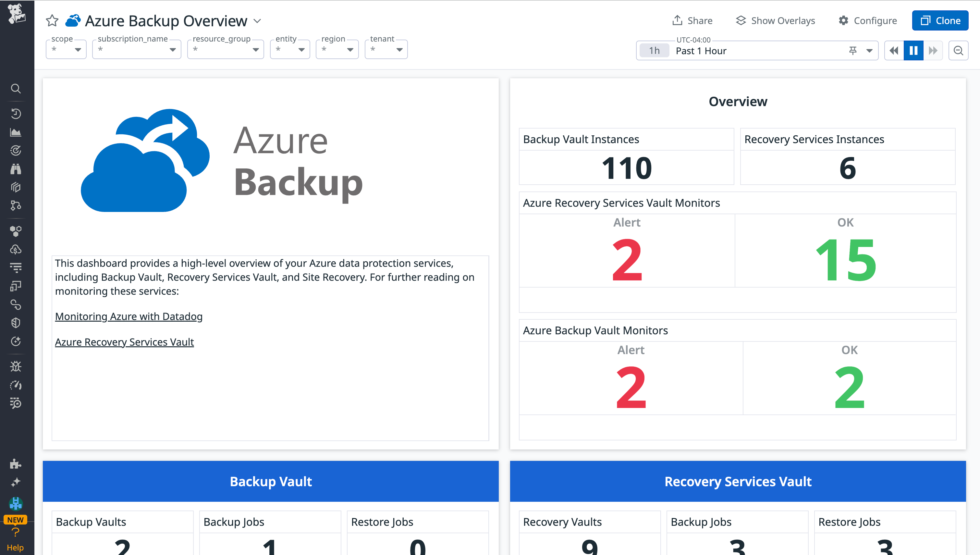
Task: Pause the dashboard live updates
Action: 913,50
